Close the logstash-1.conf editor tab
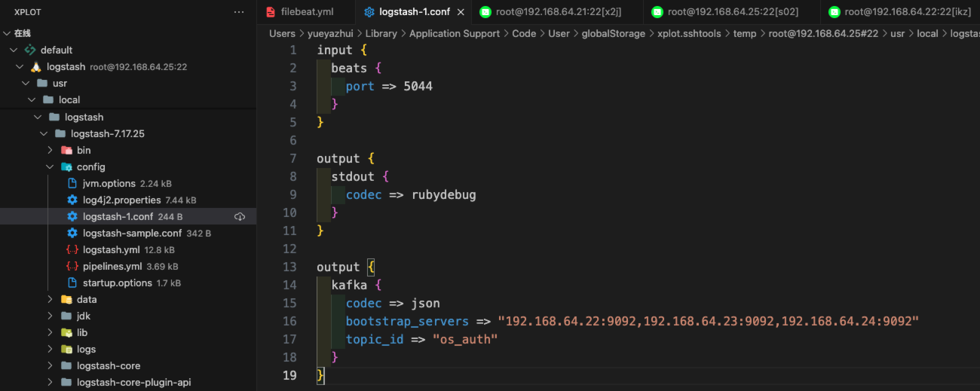Image resolution: width=980 pixels, height=391 pixels. click(x=461, y=12)
